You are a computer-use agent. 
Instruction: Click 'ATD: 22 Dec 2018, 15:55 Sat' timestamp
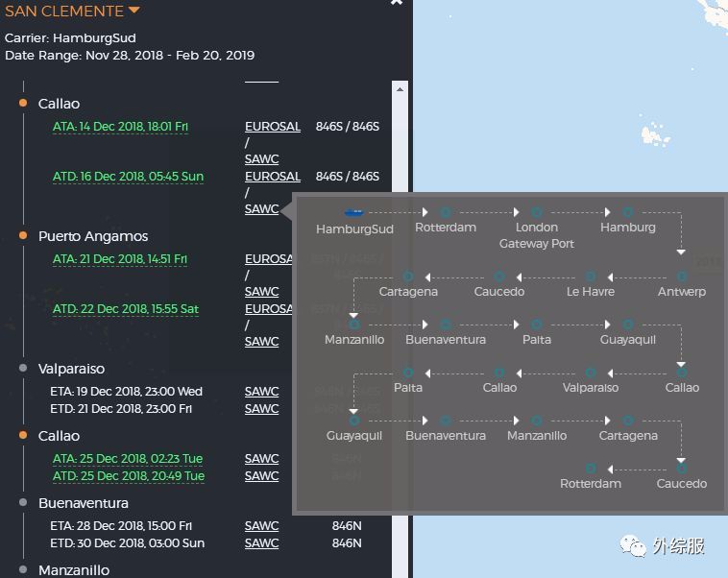126,309
